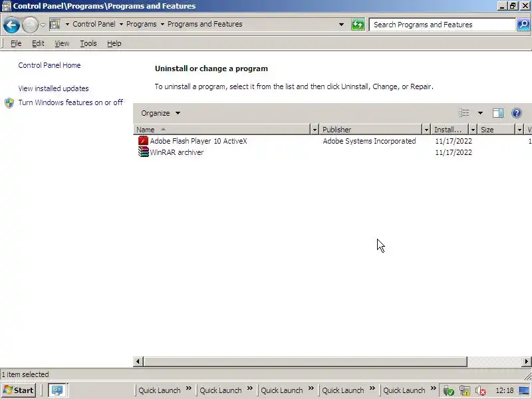Select WinRAR archiver entry

[x=177, y=152]
